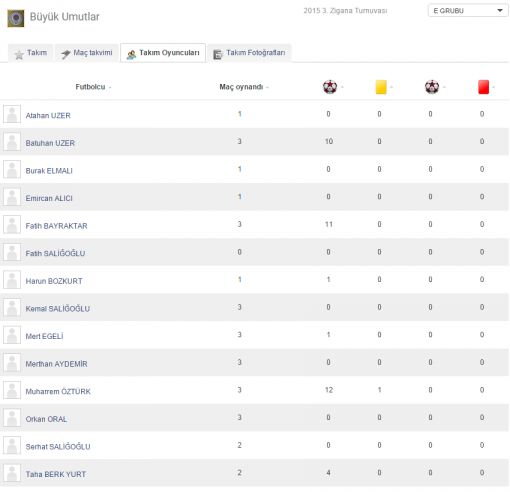The width and height of the screenshot is (510, 492).
Task: Click Orkan ORAL avatar thumbnail
Action: point(12,418)
